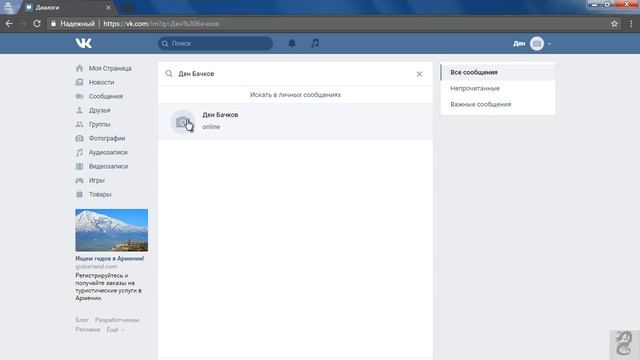Click the video icon beside Видеозаписи
Viewport: 640px width, 360px height.
(80, 166)
